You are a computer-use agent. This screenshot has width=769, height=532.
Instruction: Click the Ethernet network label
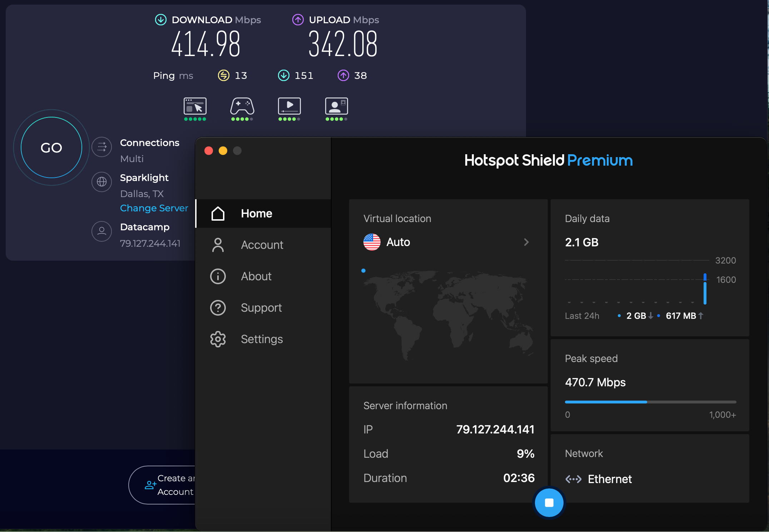610,479
